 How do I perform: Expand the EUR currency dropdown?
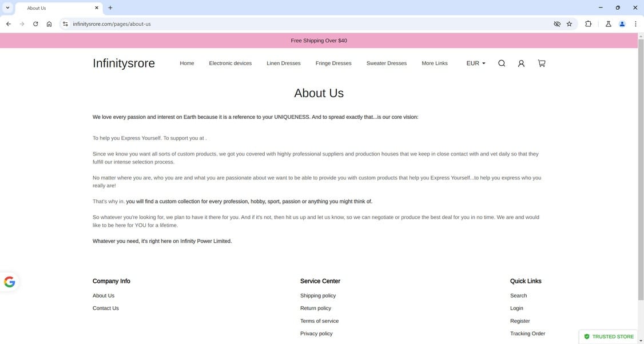pos(476,63)
